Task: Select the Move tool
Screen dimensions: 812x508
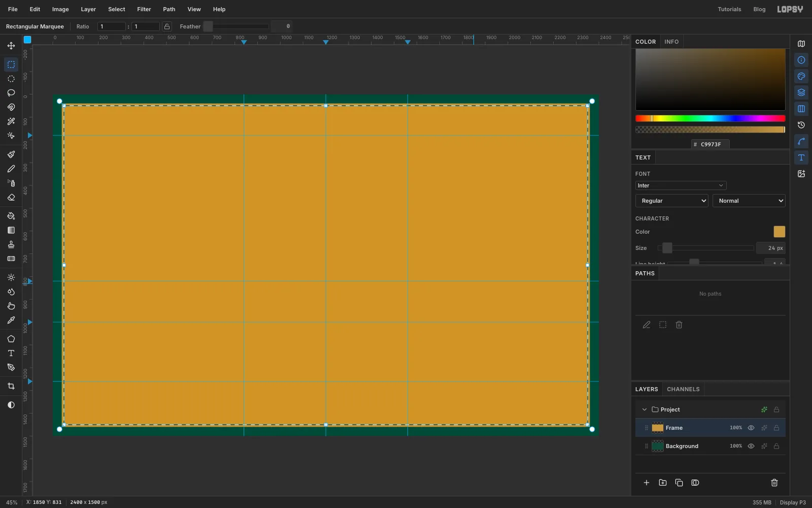Action: (11, 46)
